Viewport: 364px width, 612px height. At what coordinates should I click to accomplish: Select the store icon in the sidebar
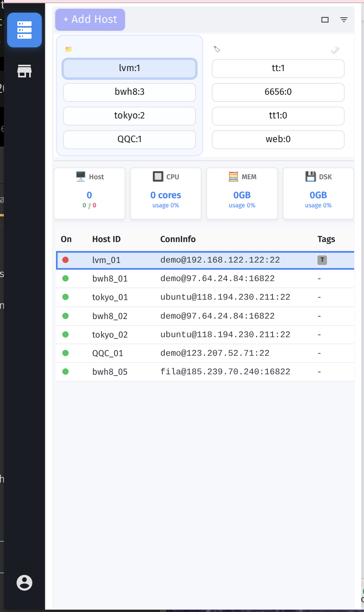point(24,71)
